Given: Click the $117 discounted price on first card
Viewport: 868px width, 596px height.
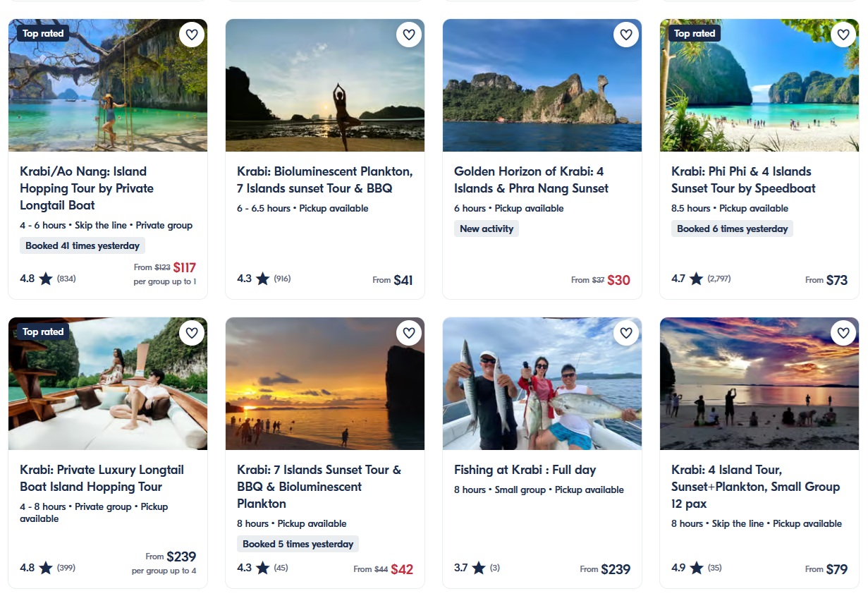Looking at the screenshot, I should click(x=184, y=267).
